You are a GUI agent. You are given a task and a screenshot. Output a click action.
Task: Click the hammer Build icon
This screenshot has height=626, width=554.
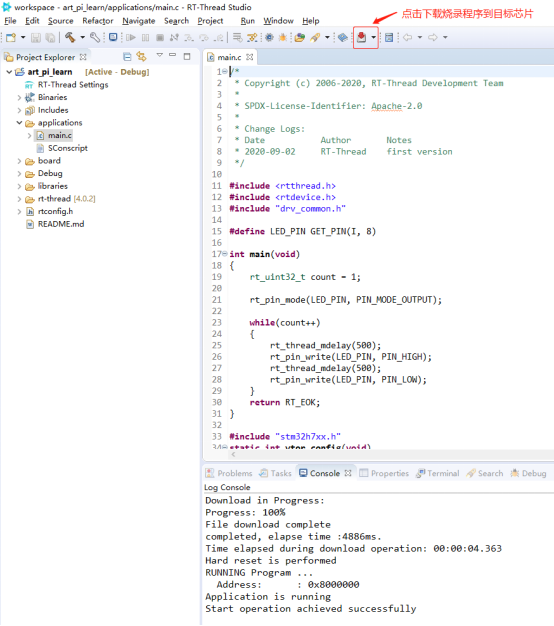pos(70,38)
